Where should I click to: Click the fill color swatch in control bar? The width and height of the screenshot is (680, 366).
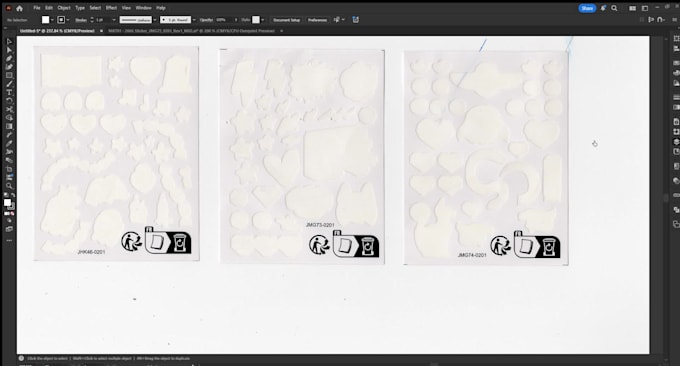[46, 20]
